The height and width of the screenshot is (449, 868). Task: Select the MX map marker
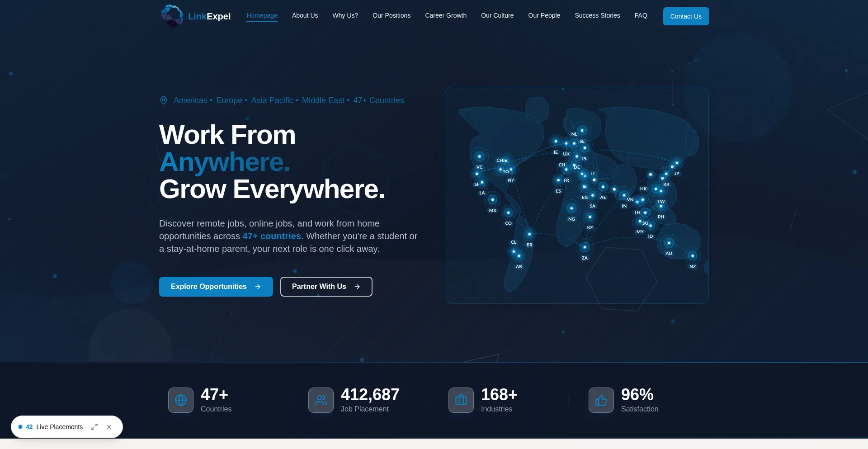point(492,199)
